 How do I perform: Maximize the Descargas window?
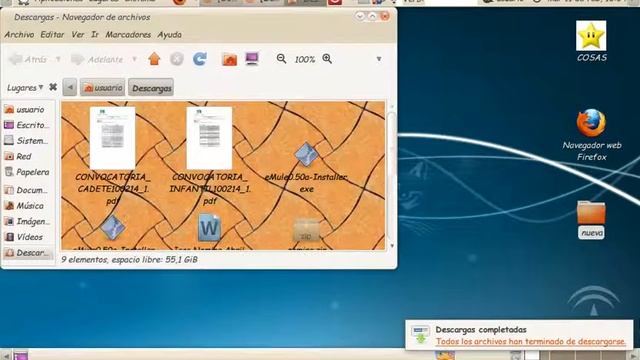pos(372,16)
